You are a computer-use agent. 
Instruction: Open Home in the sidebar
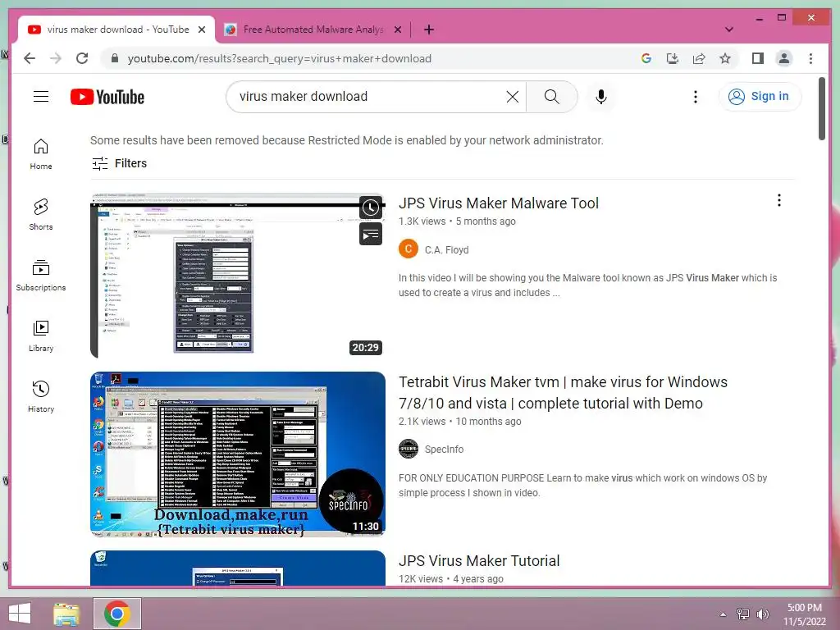point(41,154)
